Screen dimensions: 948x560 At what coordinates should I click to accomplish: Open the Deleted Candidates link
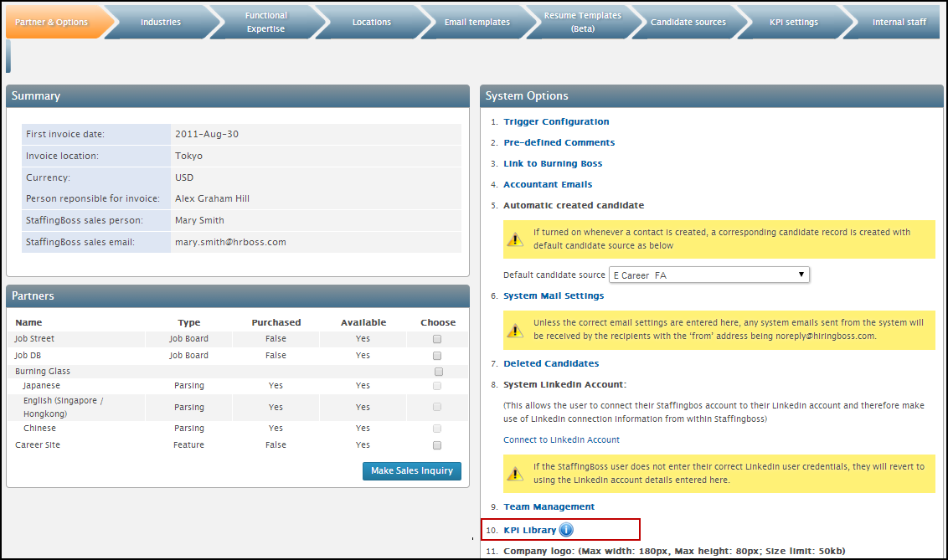pyautogui.click(x=551, y=363)
